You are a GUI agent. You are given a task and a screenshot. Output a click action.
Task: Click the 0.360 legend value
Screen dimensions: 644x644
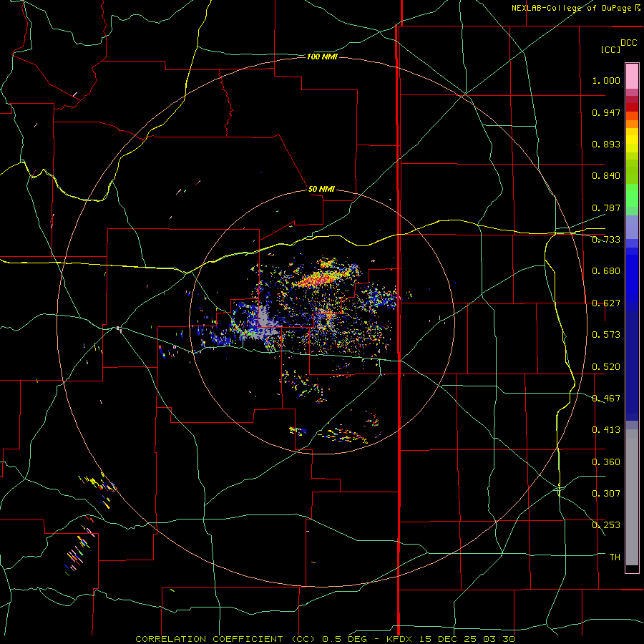tap(606, 462)
